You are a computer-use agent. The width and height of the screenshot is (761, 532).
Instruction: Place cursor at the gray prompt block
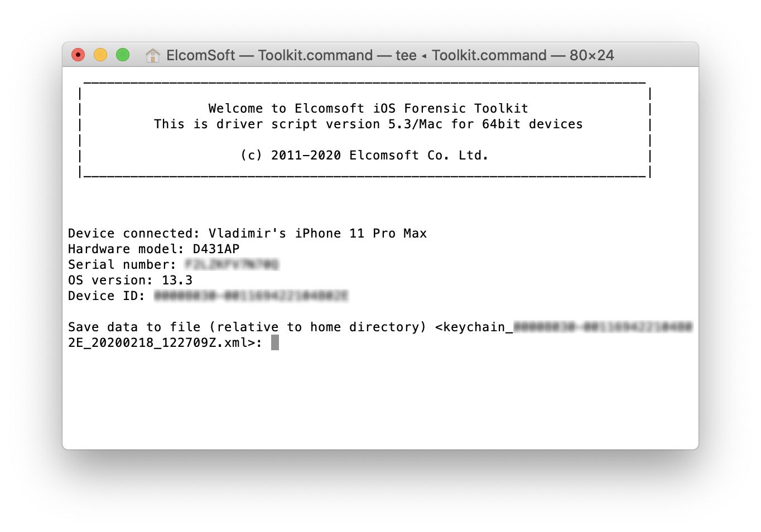[x=275, y=342]
